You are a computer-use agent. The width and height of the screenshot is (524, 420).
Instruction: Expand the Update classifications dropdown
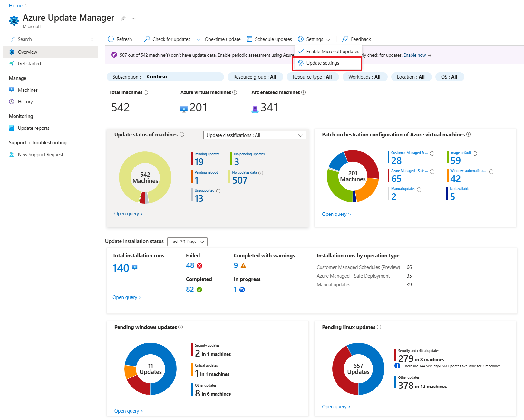coord(255,135)
